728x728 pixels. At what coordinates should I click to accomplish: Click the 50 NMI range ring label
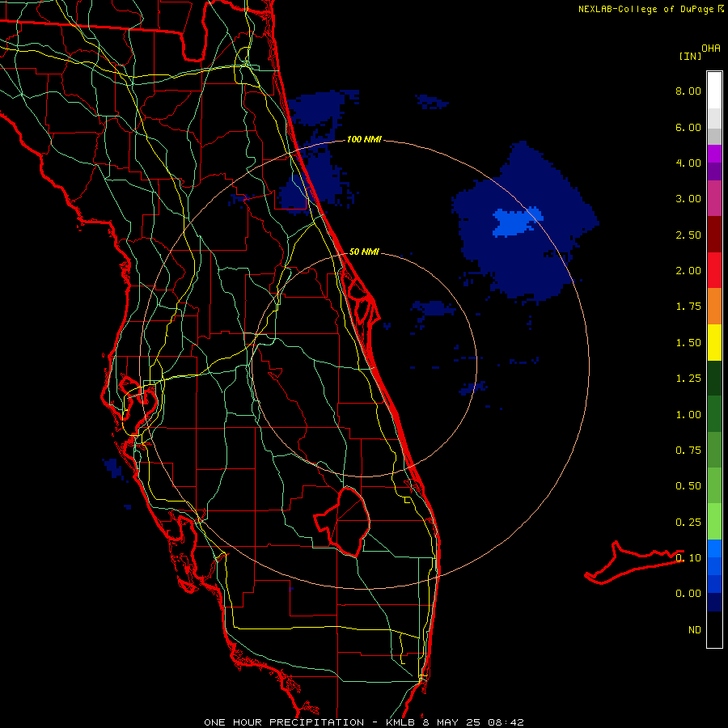tap(364, 252)
